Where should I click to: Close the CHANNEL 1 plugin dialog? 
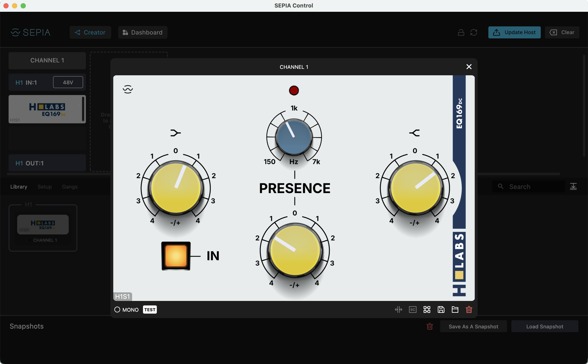(x=469, y=67)
